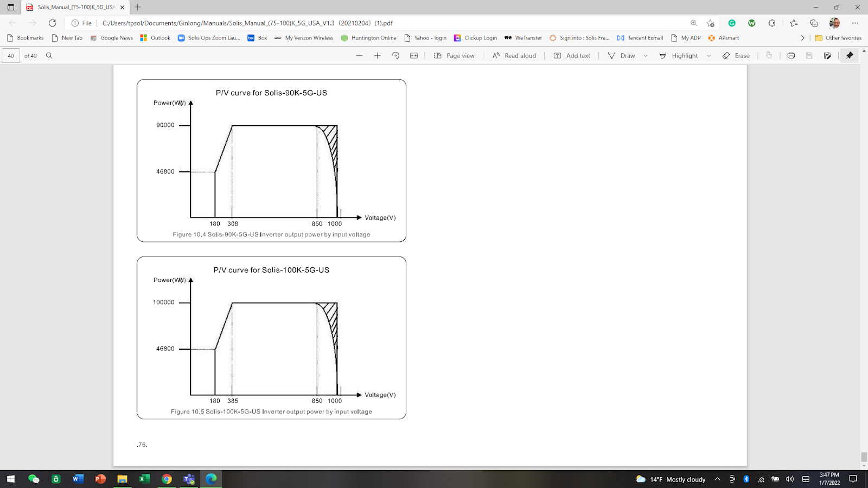Open the Google News bookmark
Screen dimensions: 868x488
click(x=111, y=38)
